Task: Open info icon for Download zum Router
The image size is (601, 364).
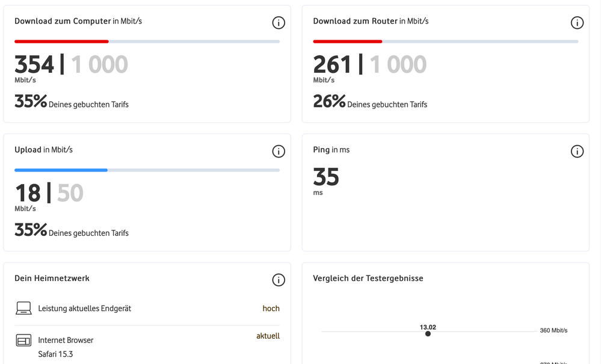Action: (x=577, y=23)
